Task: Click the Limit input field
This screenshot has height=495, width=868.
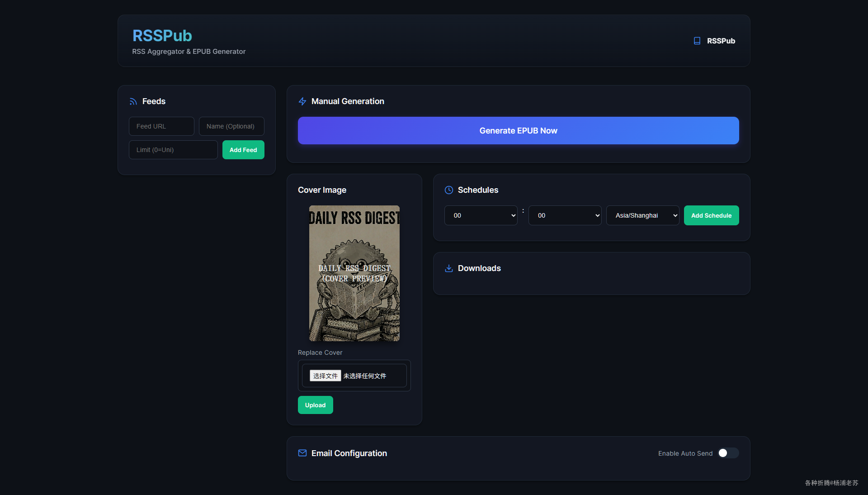Action: coord(173,150)
